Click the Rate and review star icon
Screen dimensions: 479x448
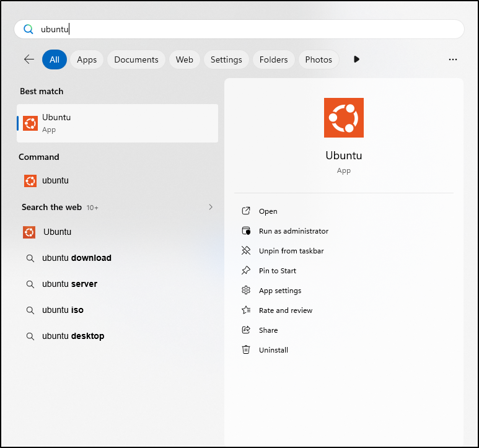(x=246, y=310)
